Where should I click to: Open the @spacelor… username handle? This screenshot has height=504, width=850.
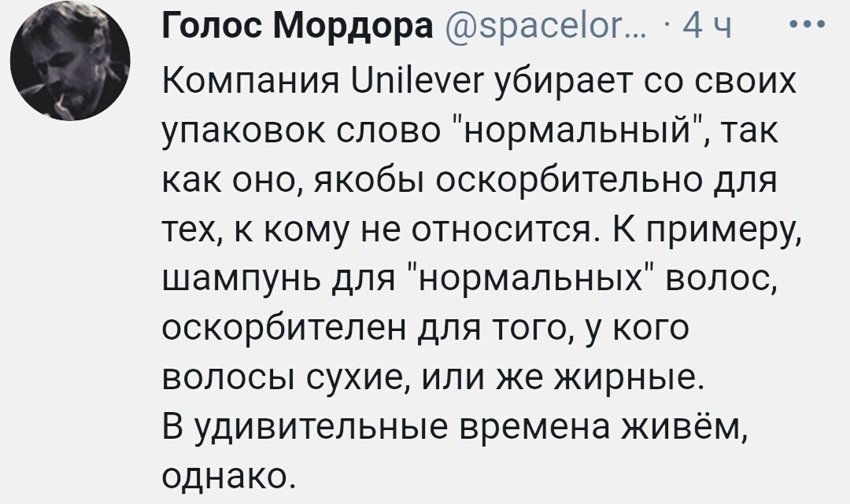click(545, 27)
